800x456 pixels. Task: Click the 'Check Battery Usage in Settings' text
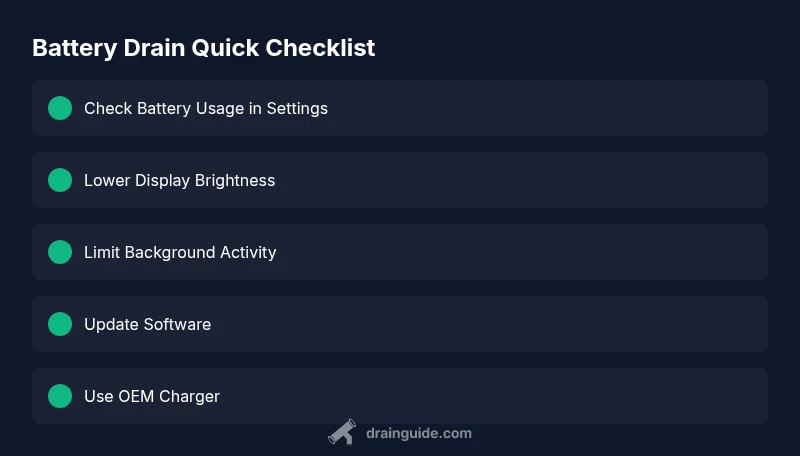pyautogui.click(x=206, y=108)
